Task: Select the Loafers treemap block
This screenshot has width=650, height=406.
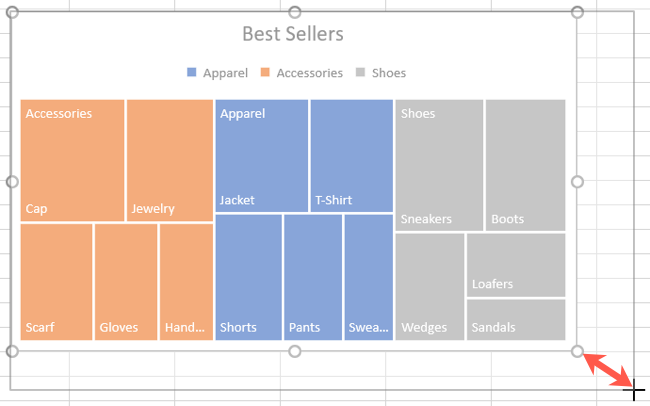Action: pos(516,264)
